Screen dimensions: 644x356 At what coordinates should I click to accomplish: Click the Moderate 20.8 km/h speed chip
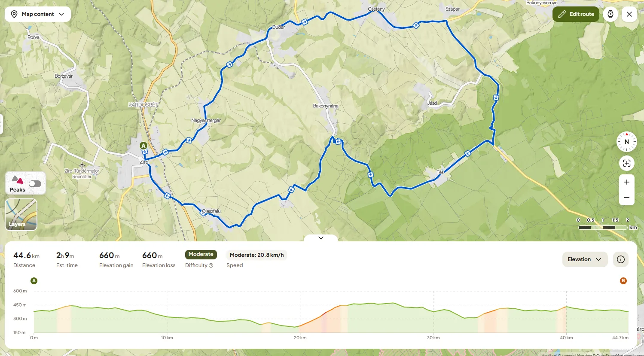256,255
